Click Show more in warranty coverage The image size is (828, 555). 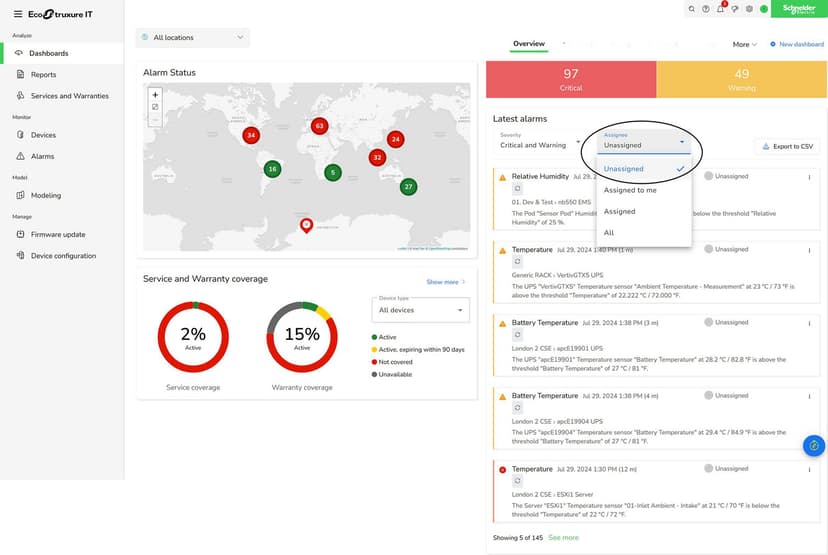[446, 282]
